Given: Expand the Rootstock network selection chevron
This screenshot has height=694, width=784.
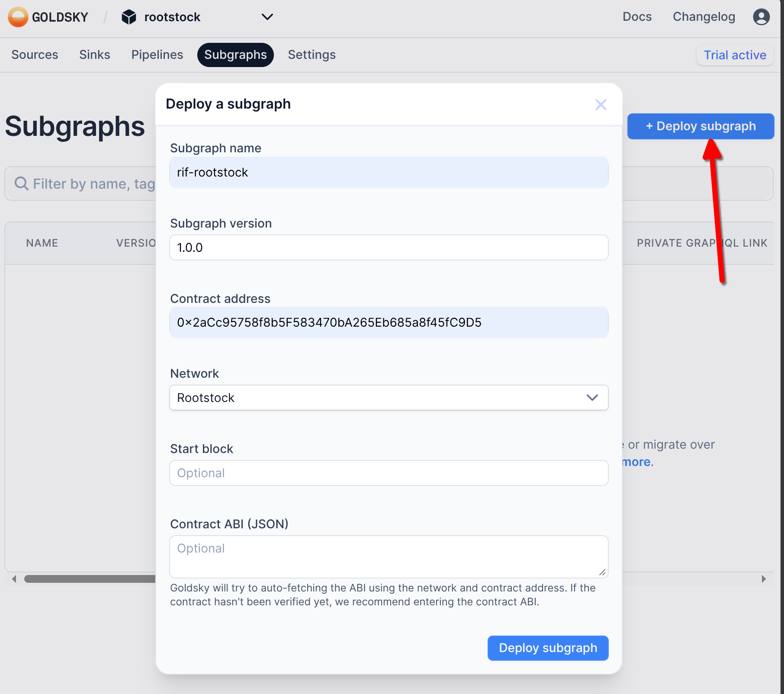Looking at the screenshot, I should coord(592,398).
